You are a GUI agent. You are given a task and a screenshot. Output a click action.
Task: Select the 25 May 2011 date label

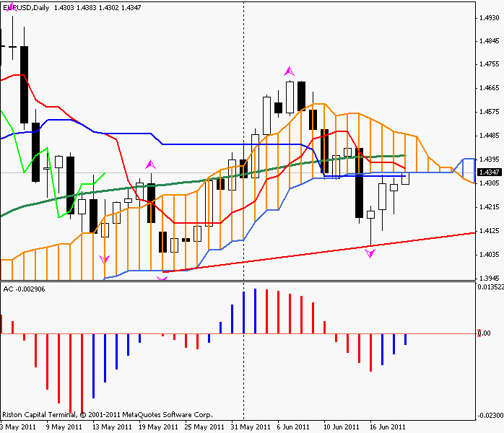pos(204,427)
